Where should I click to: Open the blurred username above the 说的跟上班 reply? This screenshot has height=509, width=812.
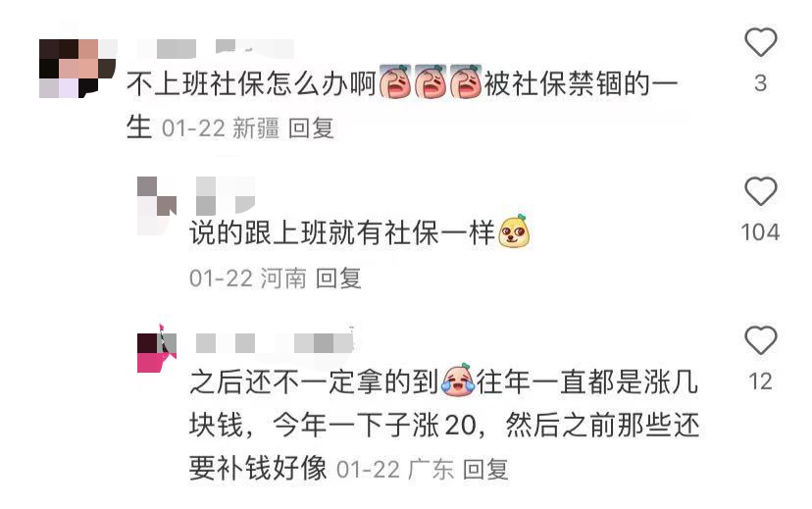226,196
